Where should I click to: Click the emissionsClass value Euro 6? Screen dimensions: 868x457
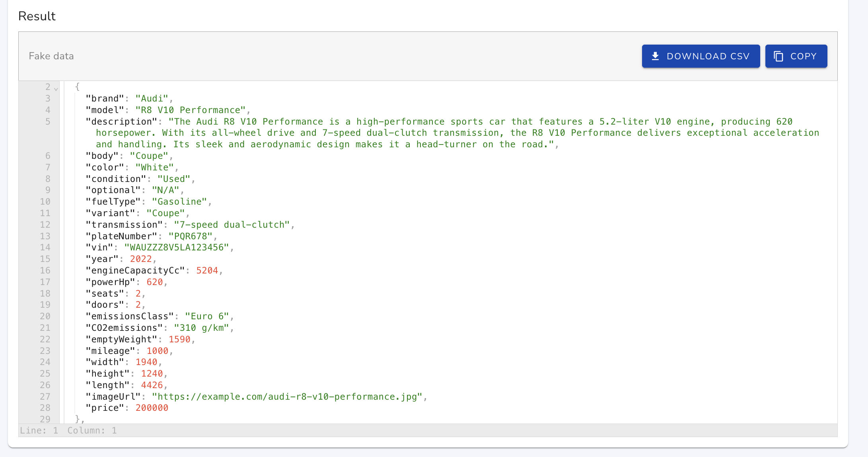pos(207,316)
